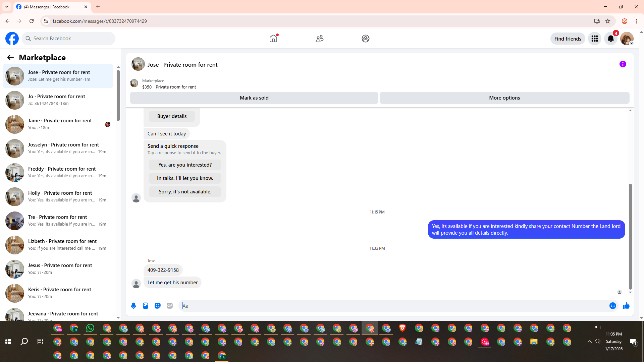Open the Friends tab
The width and height of the screenshot is (644, 362).
319,39
